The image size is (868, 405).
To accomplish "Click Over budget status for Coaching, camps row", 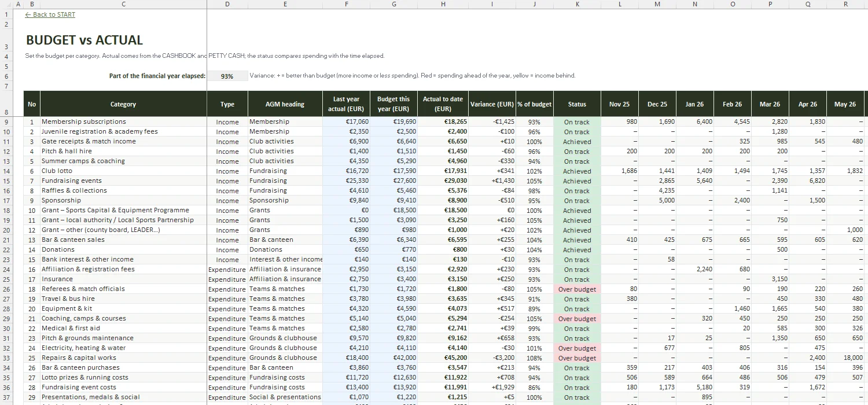I will [577, 318].
